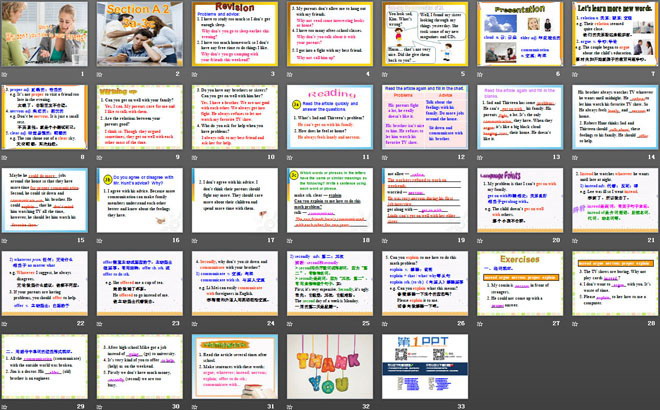Viewport: 660px width, 410px height.
Task: Select slide 1 with two women photo
Action: [x=45, y=34]
